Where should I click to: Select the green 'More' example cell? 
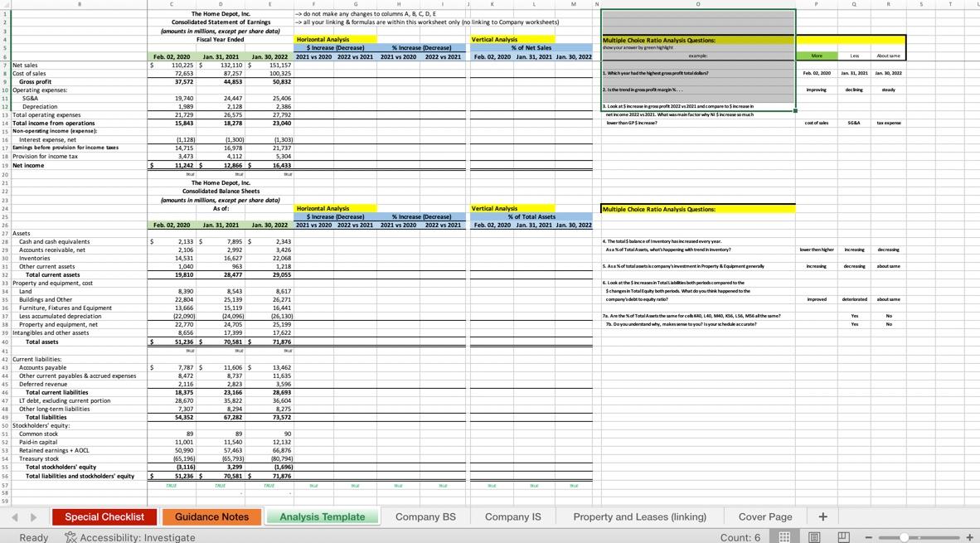pos(816,56)
